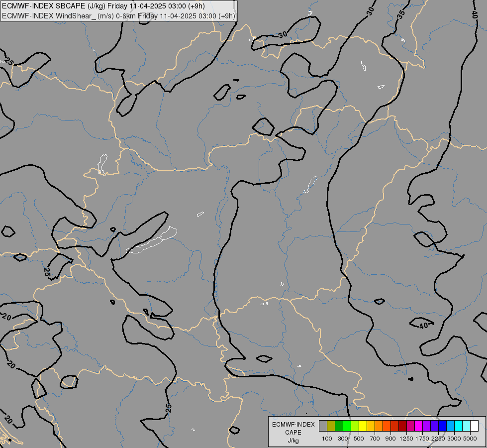
Task: Choose the indigo swatch left of the 2250 tick
Action: pyautogui.click(x=434, y=426)
